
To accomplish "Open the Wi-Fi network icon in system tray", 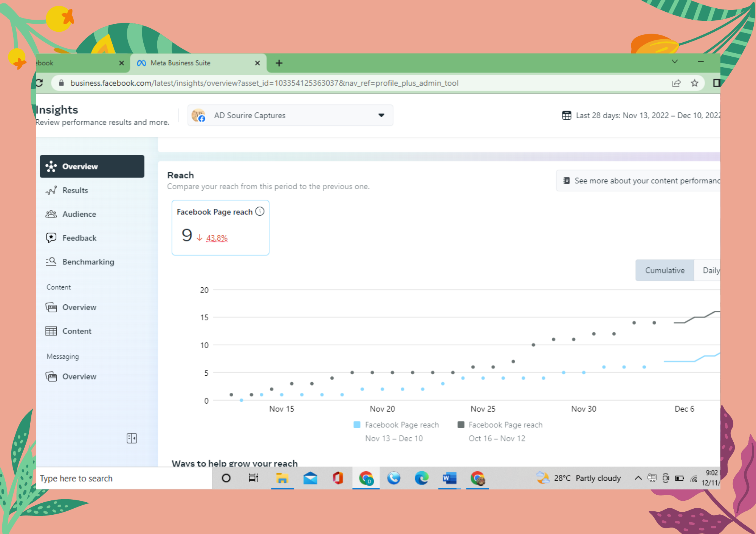I will [x=694, y=478].
